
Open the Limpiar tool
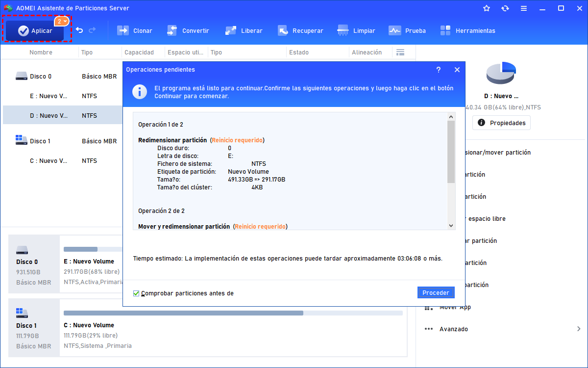coord(356,30)
